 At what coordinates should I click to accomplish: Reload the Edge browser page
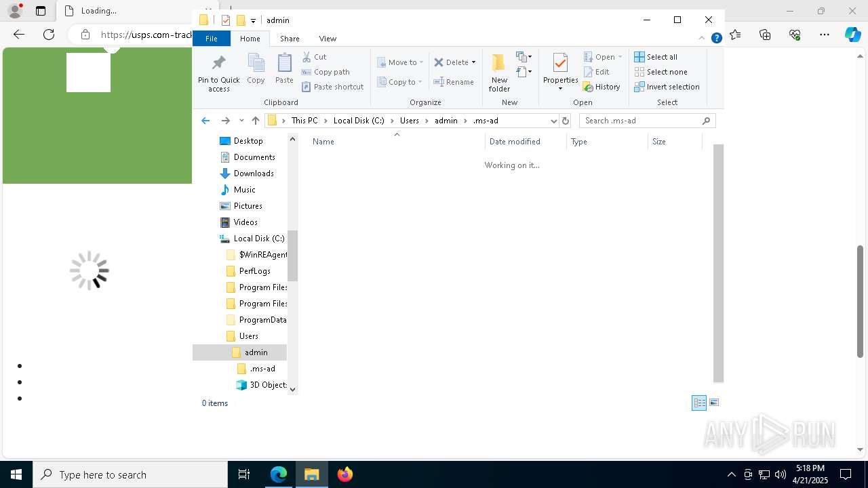tap(49, 35)
